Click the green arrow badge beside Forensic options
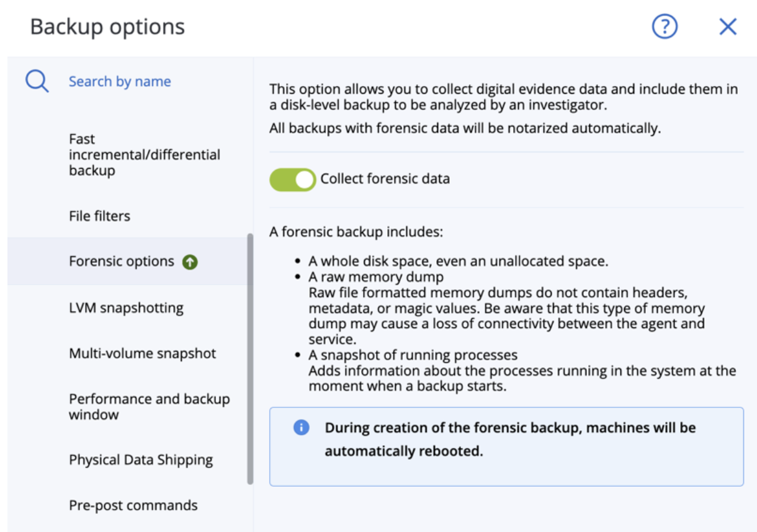Viewport: 757px width, 532px height. click(190, 262)
